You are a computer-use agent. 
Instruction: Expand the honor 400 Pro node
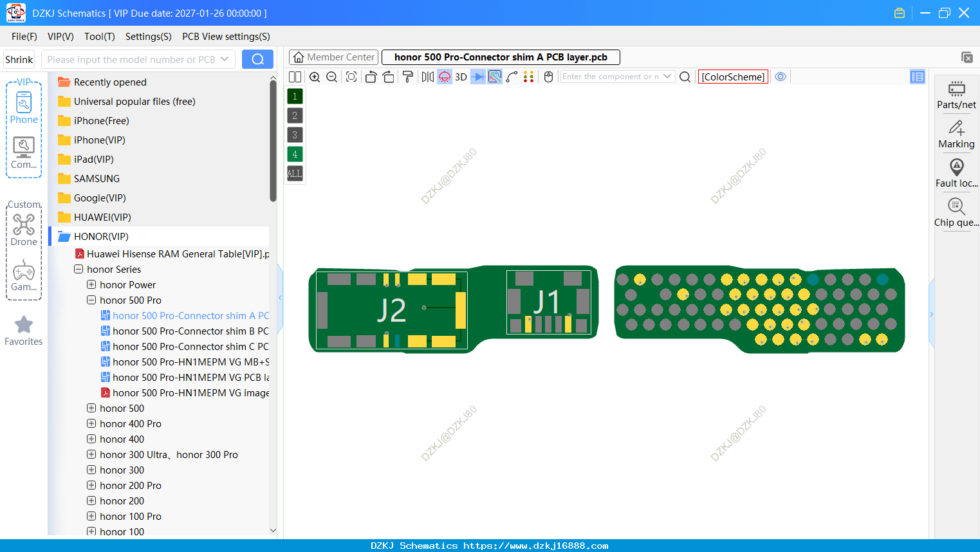click(91, 424)
